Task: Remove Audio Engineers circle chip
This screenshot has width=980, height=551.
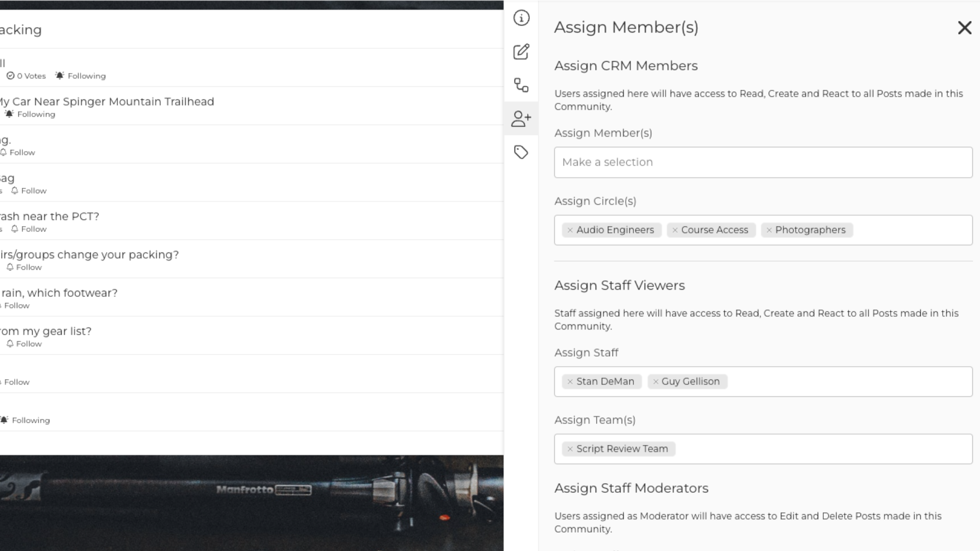Action: [x=570, y=230]
